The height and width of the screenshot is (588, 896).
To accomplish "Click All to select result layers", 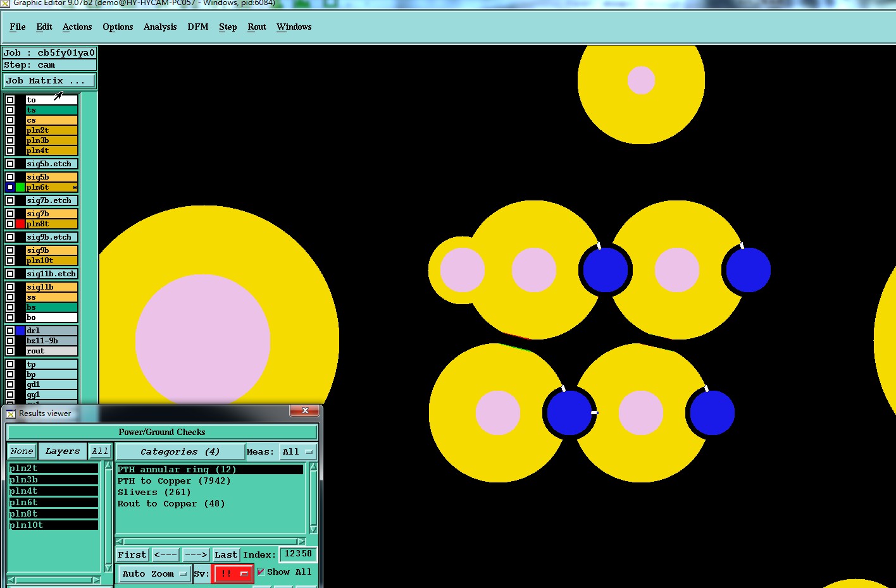I will [x=100, y=451].
